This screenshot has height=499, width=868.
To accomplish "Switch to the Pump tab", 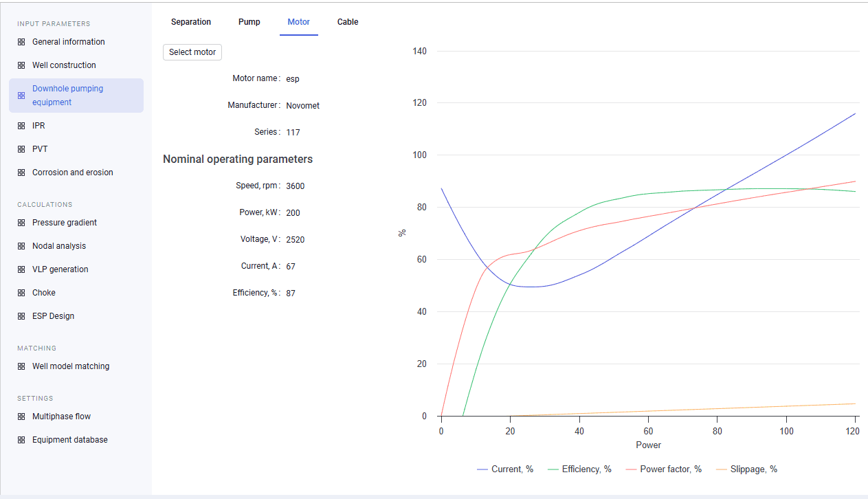I will tap(249, 22).
